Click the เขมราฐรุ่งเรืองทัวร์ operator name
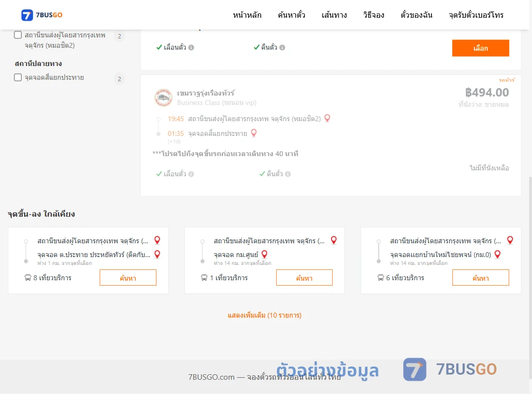 (x=205, y=93)
